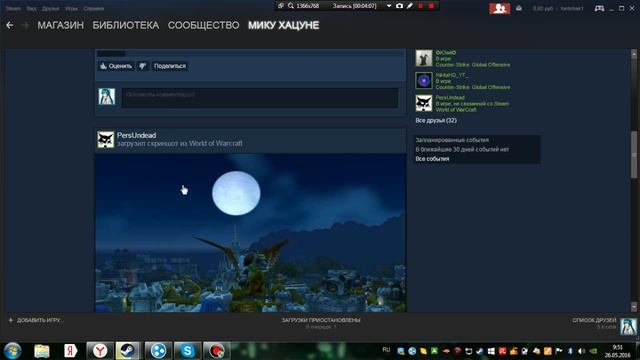Open recorder's dropdown arrow
The height and width of the screenshot is (360, 640).
pos(389,6)
